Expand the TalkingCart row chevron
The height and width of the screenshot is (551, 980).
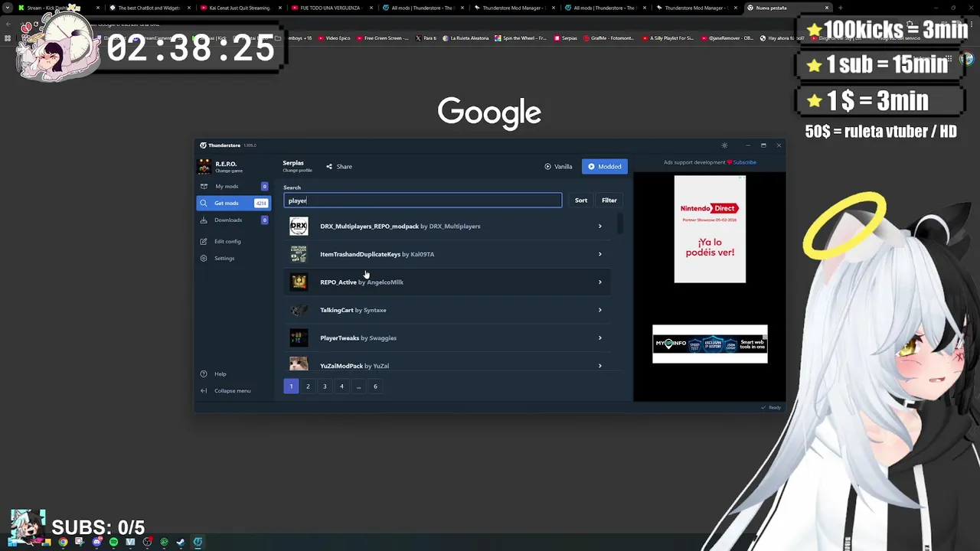(x=599, y=310)
